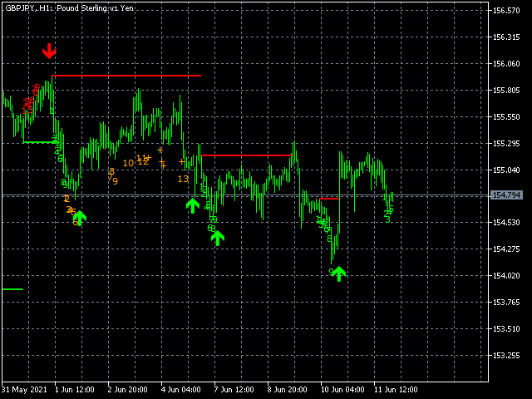Click the 156.060 price axis label
Image resolution: width=532 pixels, height=399 pixels.
(x=506, y=63)
